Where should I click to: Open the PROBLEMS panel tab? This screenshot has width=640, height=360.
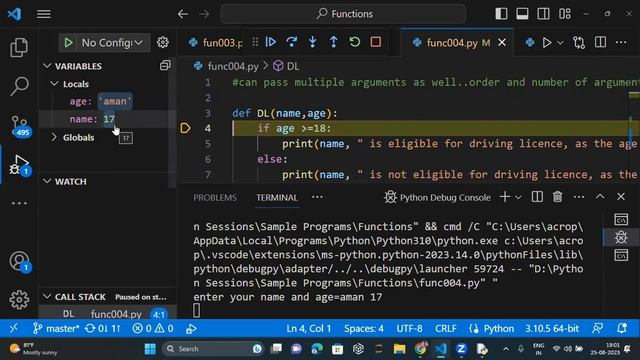215,198
